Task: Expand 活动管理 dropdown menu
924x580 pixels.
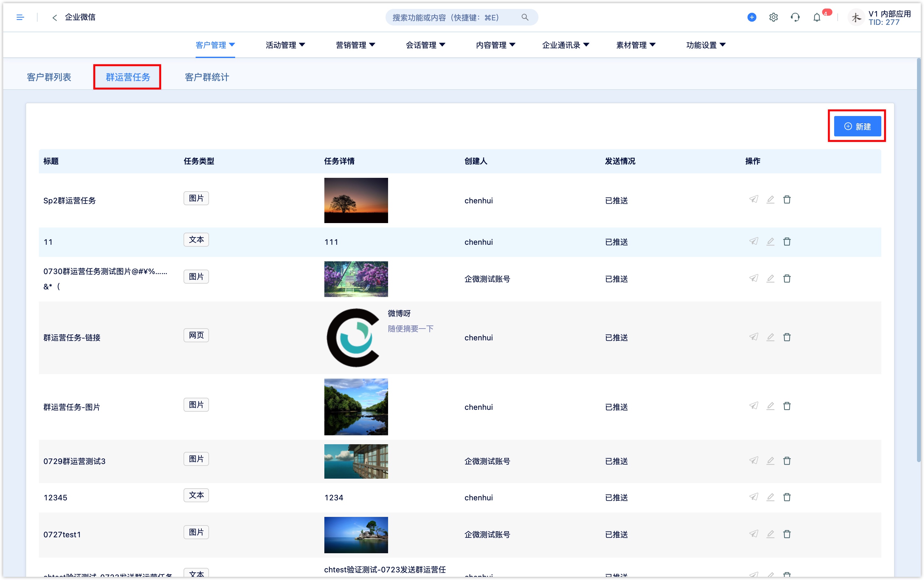Action: tap(284, 45)
